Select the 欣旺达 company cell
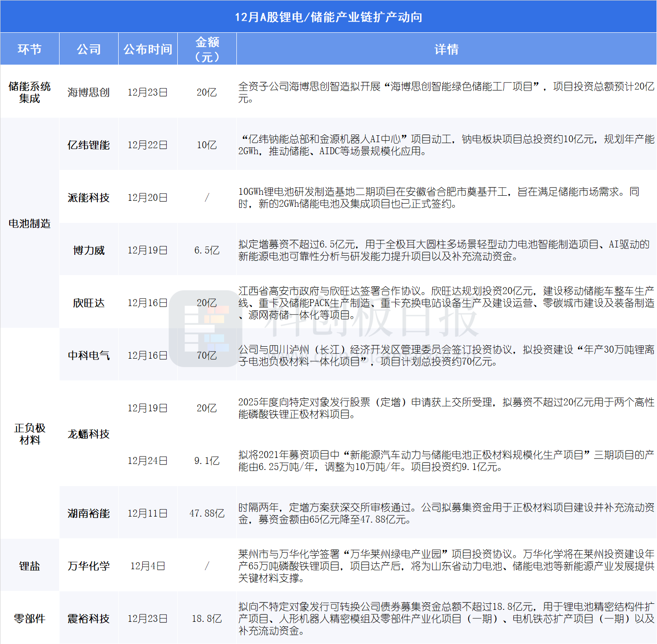The height and width of the screenshot is (644, 657). 89,303
